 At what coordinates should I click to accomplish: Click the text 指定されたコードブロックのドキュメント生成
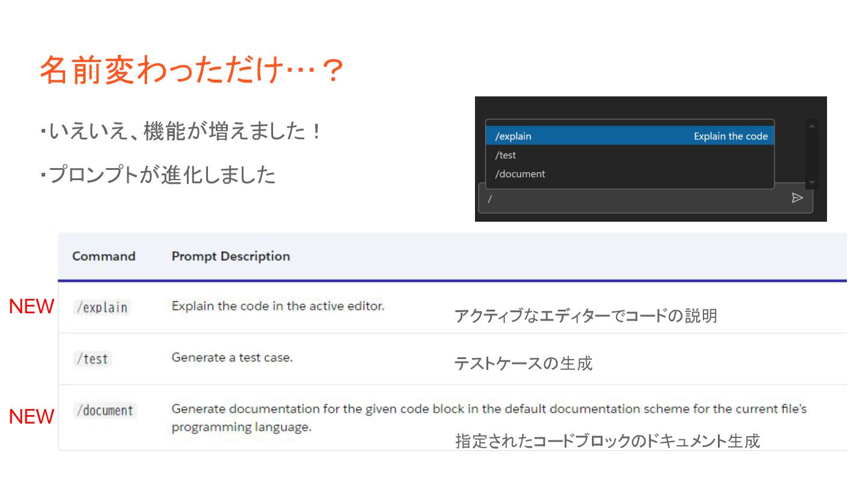[608, 441]
